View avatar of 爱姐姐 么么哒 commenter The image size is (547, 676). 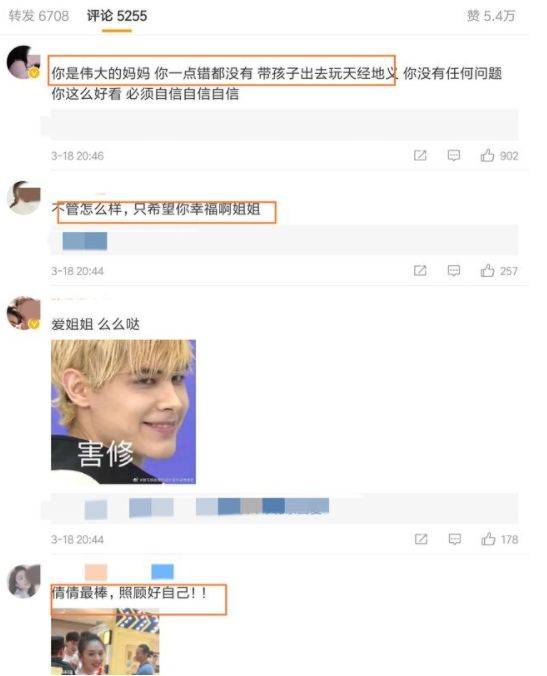pyautogui.click(x=24, y=313)
